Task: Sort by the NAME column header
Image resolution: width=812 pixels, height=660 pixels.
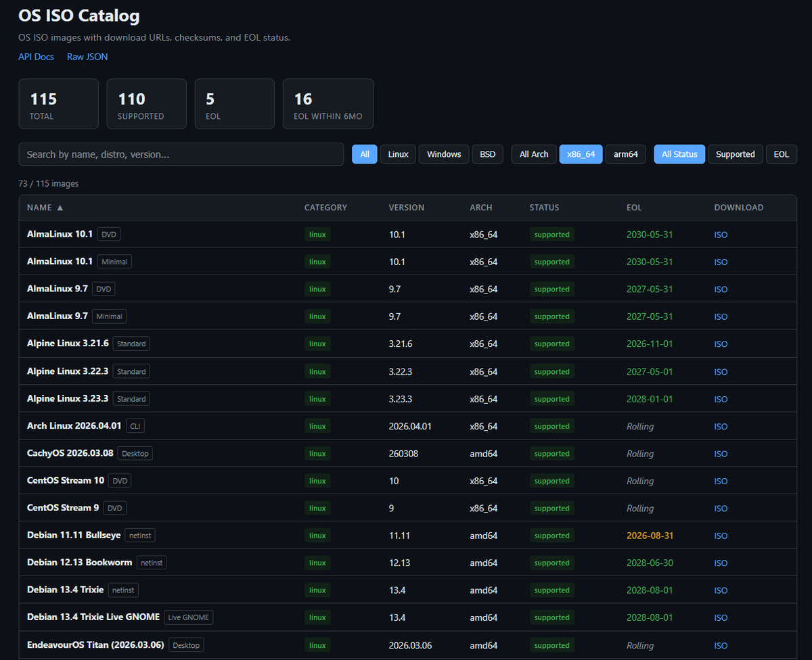Action: (45, 208)
